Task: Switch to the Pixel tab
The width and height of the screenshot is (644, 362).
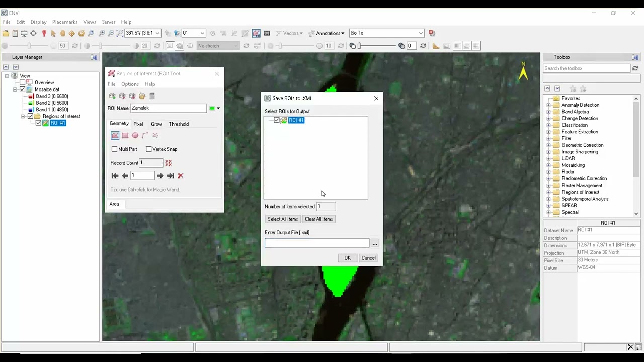Action: [x=138, y=124]
